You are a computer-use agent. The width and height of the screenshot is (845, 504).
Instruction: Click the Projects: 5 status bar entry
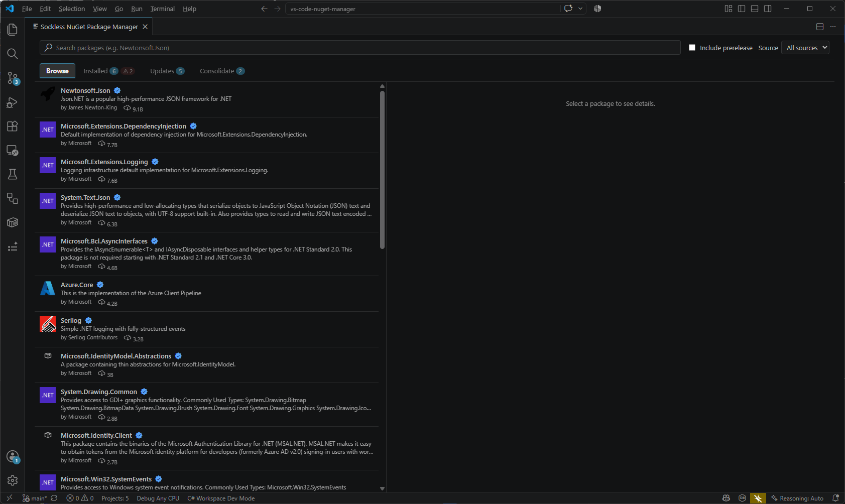(115, 498)
